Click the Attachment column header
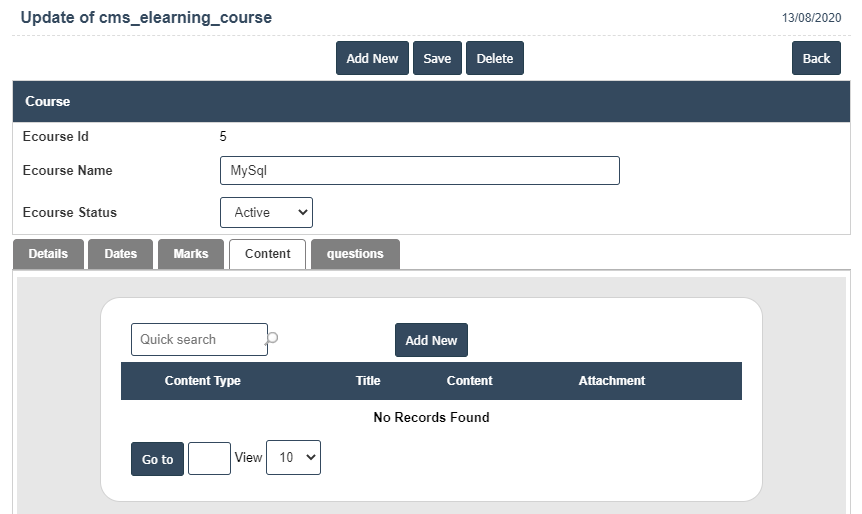Screen dimensions: 862x514 [612, 381]
